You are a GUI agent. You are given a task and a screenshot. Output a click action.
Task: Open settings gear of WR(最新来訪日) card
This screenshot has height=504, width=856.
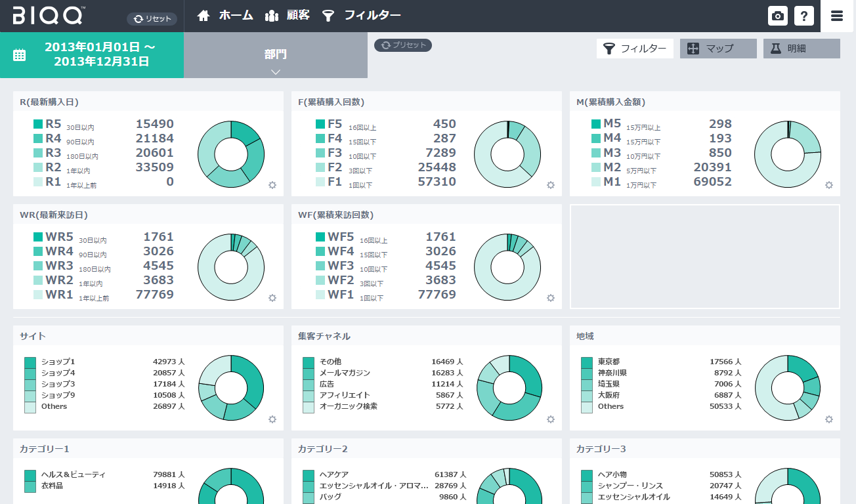pyautogui.click(x=272, y=298)
